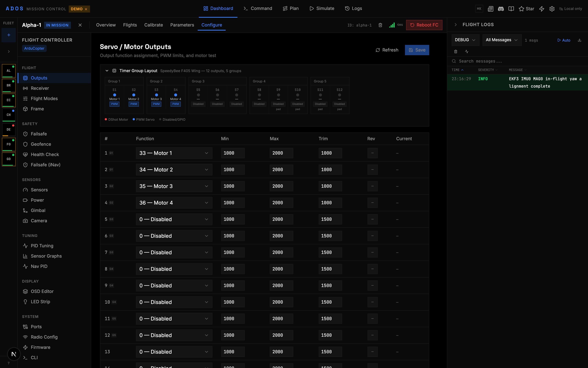Open Gimbal settings in the sidebar
588x368 pixels.
click(x=54, y=210)
